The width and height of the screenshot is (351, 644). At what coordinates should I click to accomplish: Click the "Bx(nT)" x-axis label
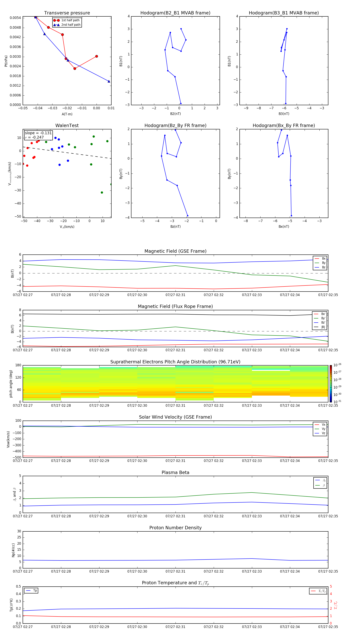pos(284,227)
